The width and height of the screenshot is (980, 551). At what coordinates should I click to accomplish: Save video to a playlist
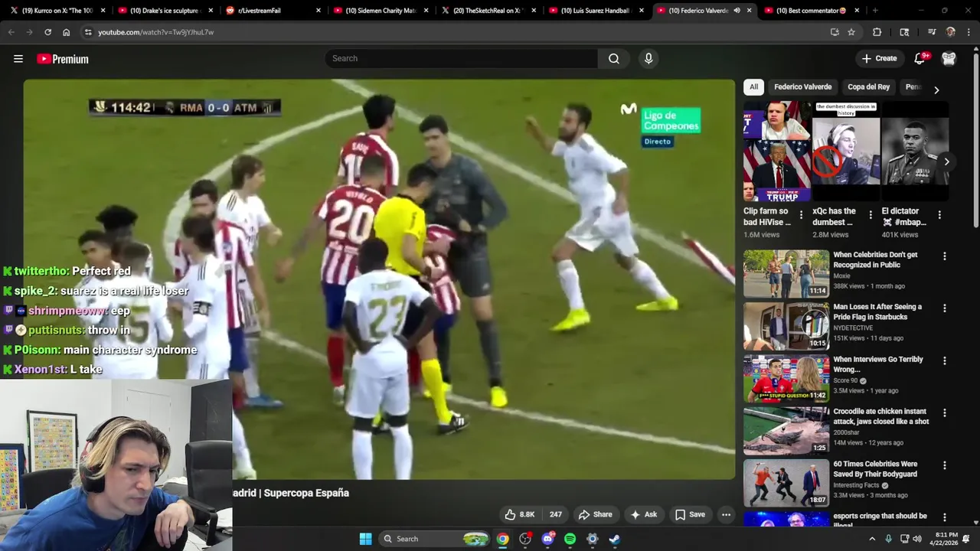[x=690, y=514]
